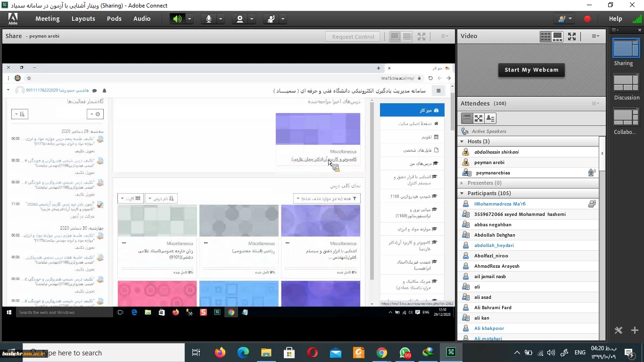Switch Video pod to filmstrip view

pyautogui.click(x=557, y=36)
